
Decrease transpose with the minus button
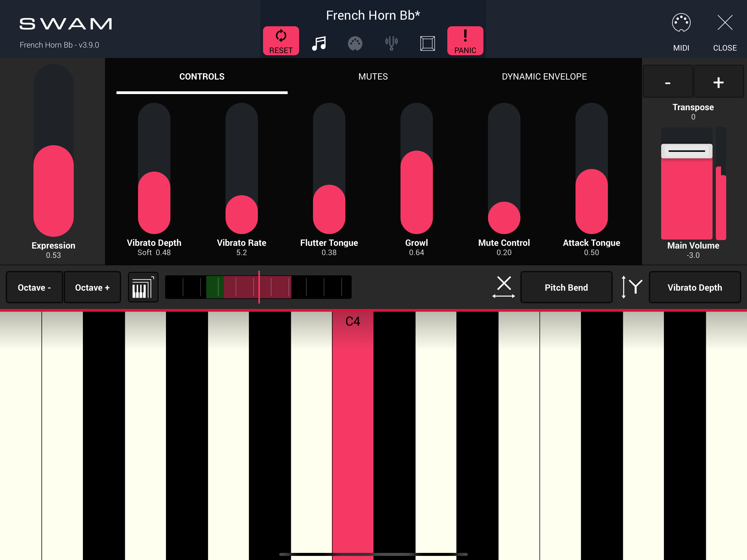tap(668, 82)
